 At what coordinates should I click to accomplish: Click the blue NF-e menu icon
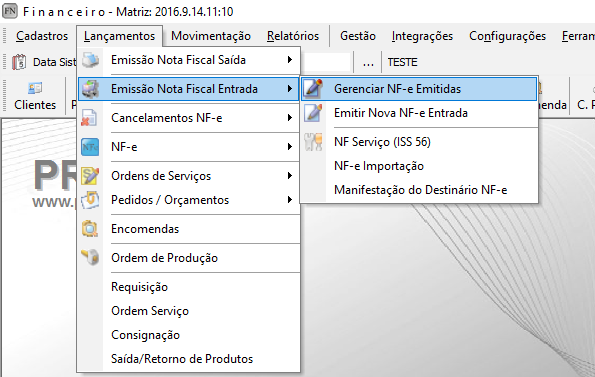coord(90,147)
